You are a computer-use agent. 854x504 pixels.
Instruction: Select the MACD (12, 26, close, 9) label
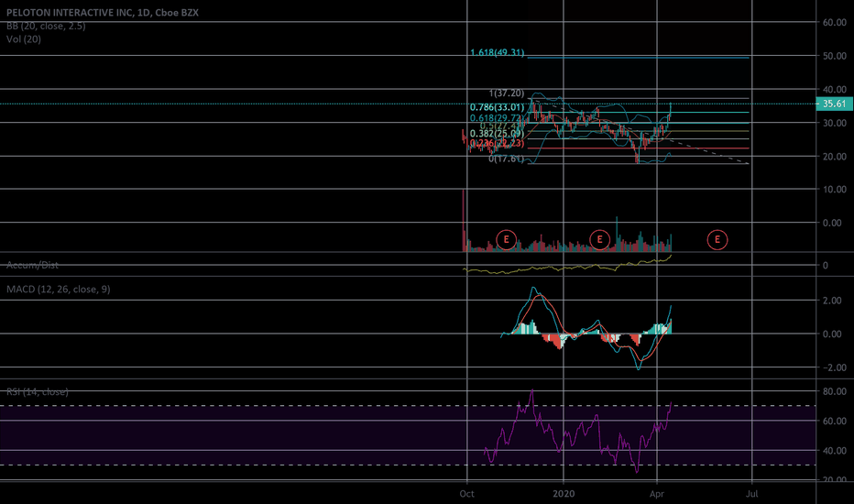pos(59,290)
